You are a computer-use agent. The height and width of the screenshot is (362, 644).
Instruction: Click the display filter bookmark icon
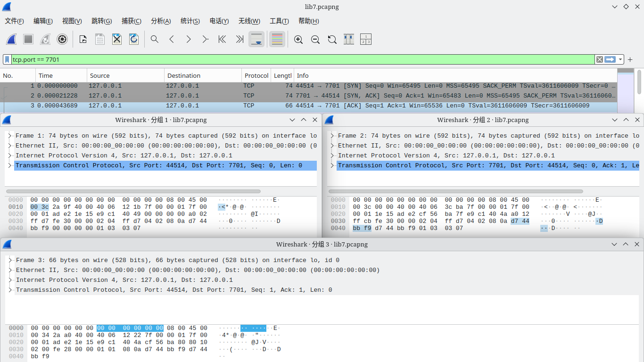pyautogui.click(x=8, y=59)
